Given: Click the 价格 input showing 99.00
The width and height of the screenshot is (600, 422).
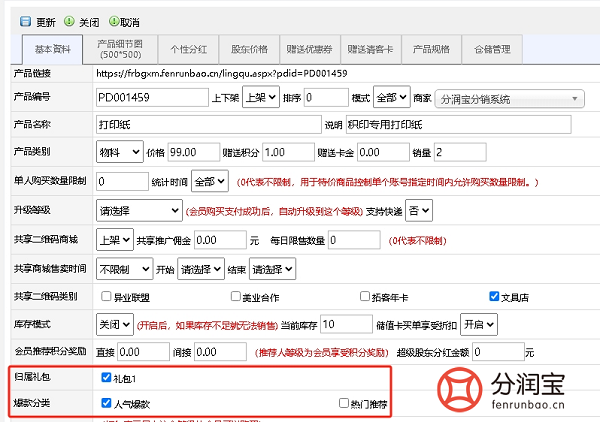Looking at the screenshot, I should point(198,152).
